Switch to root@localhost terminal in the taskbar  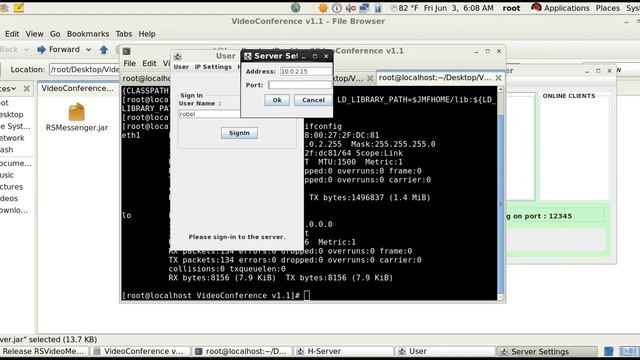(x=242, y=351)
